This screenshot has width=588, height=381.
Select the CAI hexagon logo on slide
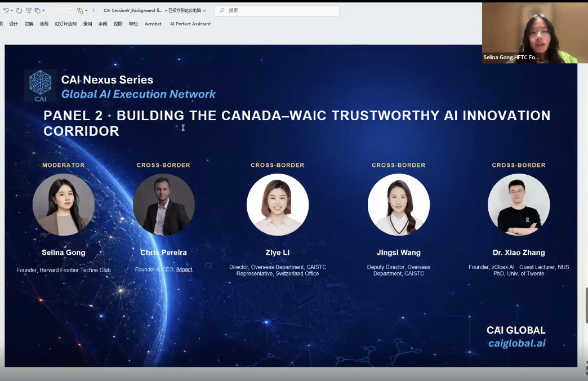(x=41, y=86)
